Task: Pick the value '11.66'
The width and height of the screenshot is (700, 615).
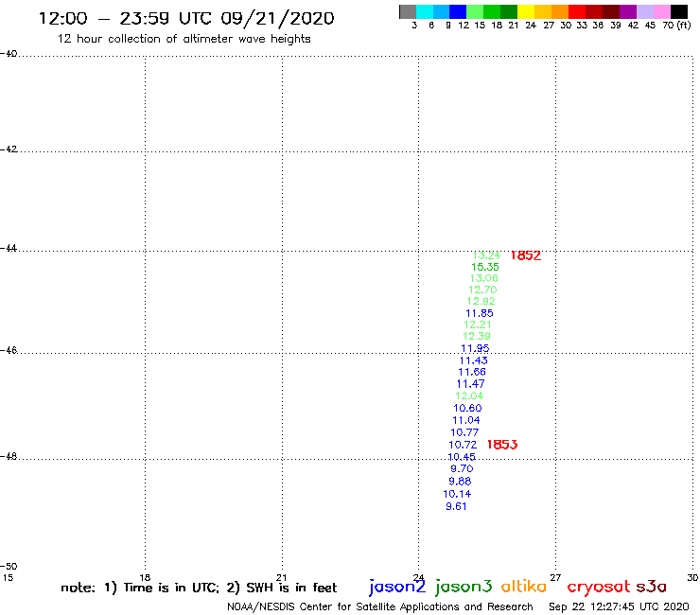Action: tap(472, 372)
